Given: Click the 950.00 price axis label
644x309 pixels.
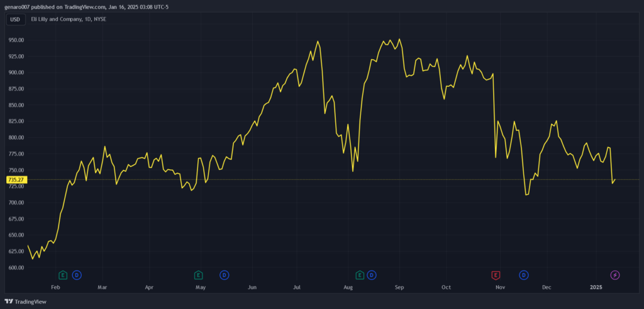Looking at the screenshot, I should pyautogui.click(x=16, y=40).
